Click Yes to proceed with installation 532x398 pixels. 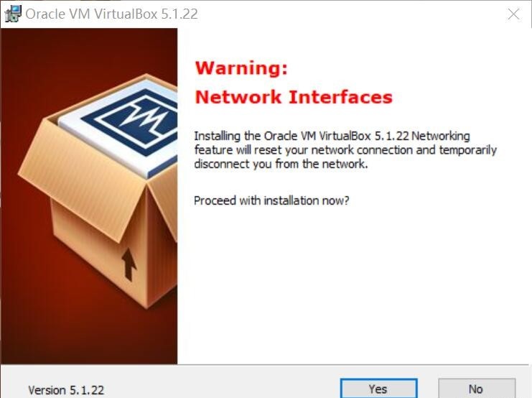[x=378, y=389]
